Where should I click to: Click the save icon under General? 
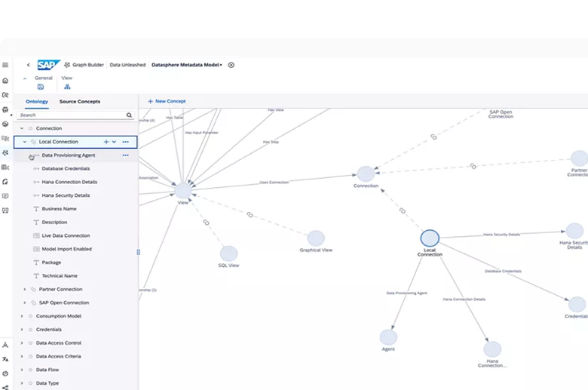click(x=41, y=87)
